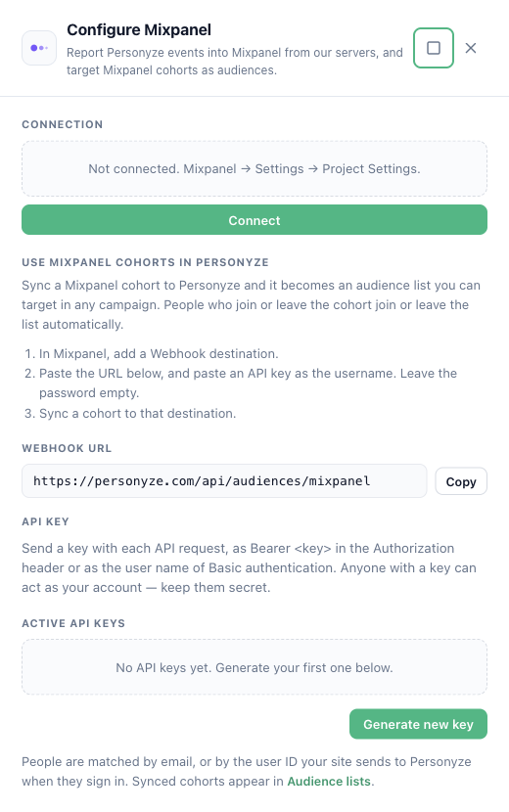Click the Use Mixpanel Cohorts in Personyze heading
Viewport: 509px width, 812px height.
[145, 262]
